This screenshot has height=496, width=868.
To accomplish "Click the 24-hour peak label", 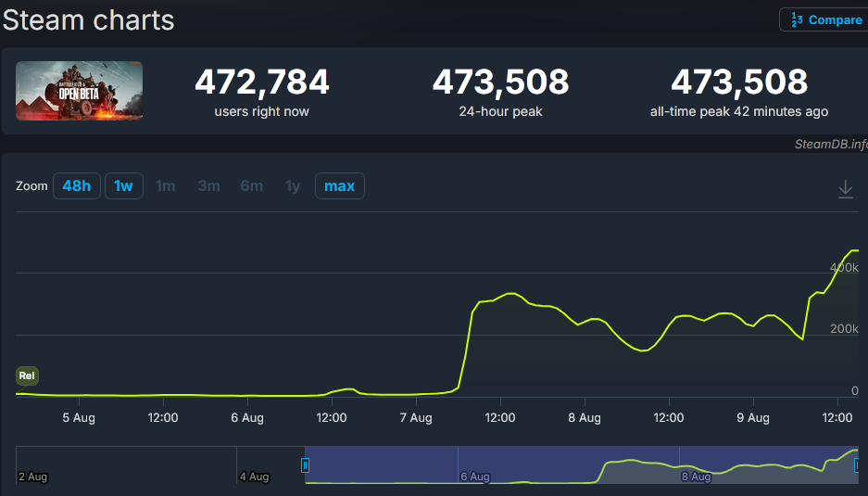I will coord(500,111).
